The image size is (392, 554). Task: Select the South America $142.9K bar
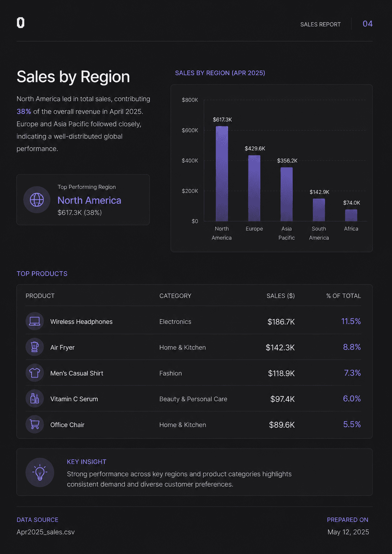319,210
